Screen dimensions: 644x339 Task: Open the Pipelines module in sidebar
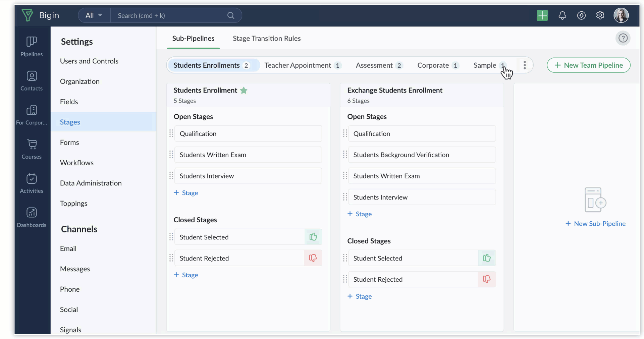click(x=32, y=46)
